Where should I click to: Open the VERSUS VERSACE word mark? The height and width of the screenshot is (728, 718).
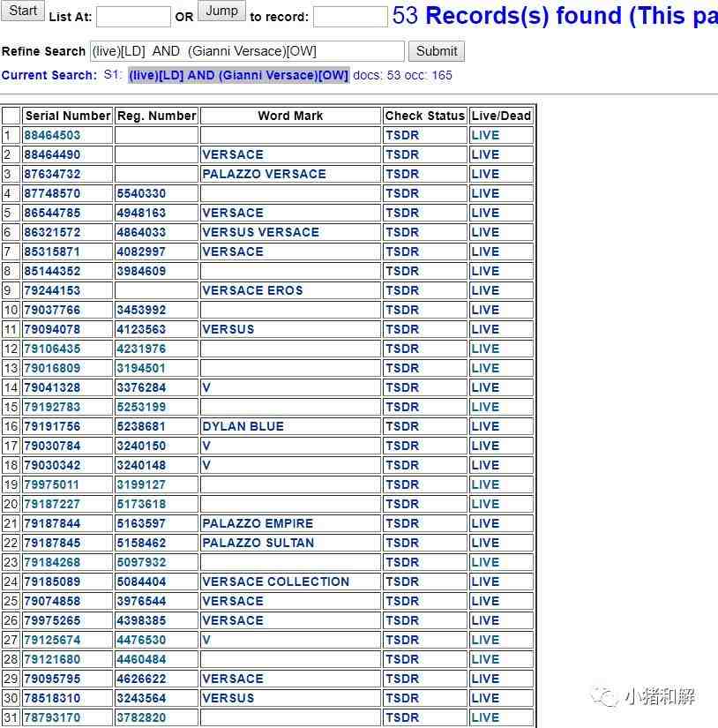(261, 232)
